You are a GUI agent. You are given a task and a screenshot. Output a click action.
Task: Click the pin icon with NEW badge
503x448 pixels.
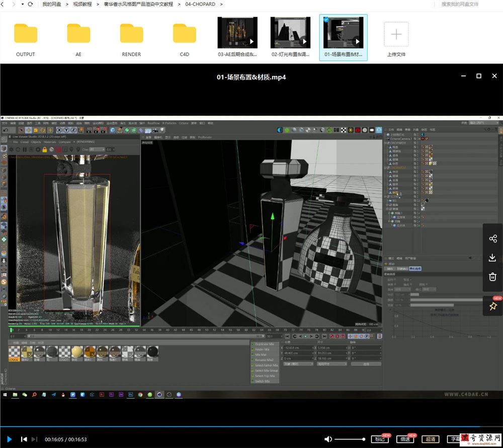(x=493, y=306)
